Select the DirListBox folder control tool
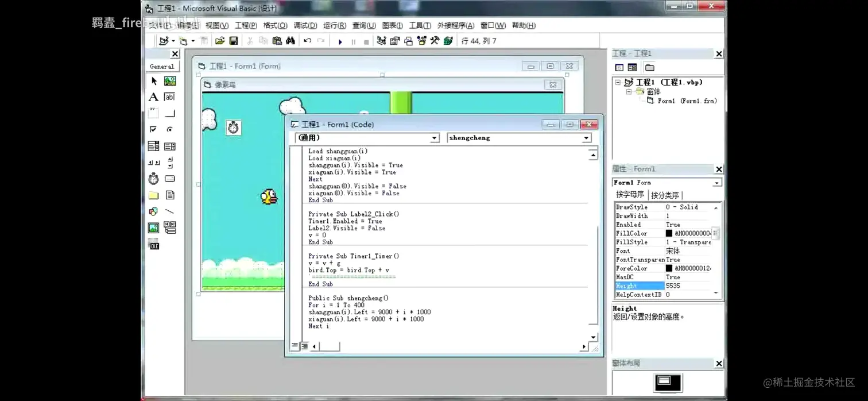 (153, 195)
